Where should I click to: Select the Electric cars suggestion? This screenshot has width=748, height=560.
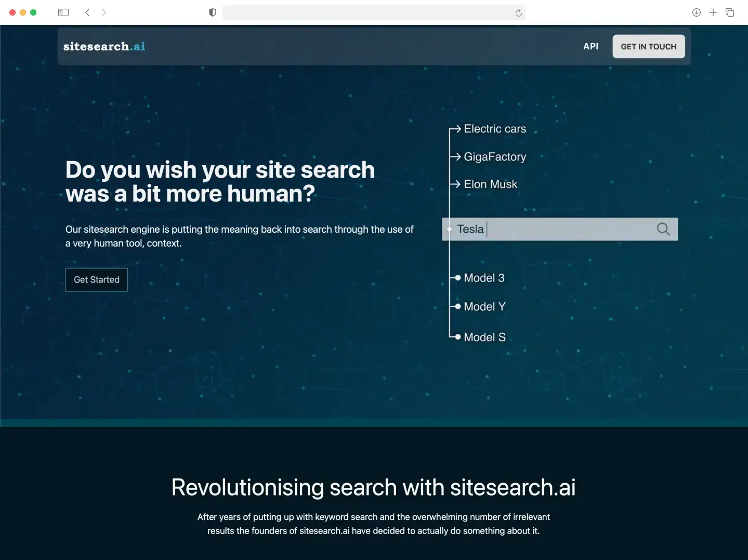point(494,129)
